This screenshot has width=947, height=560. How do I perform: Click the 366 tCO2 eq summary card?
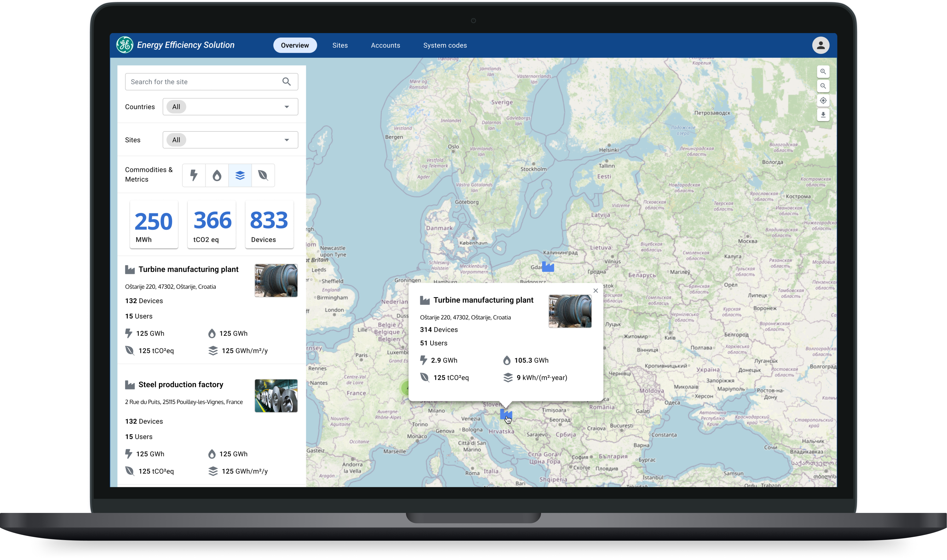[x=212, y=225]
